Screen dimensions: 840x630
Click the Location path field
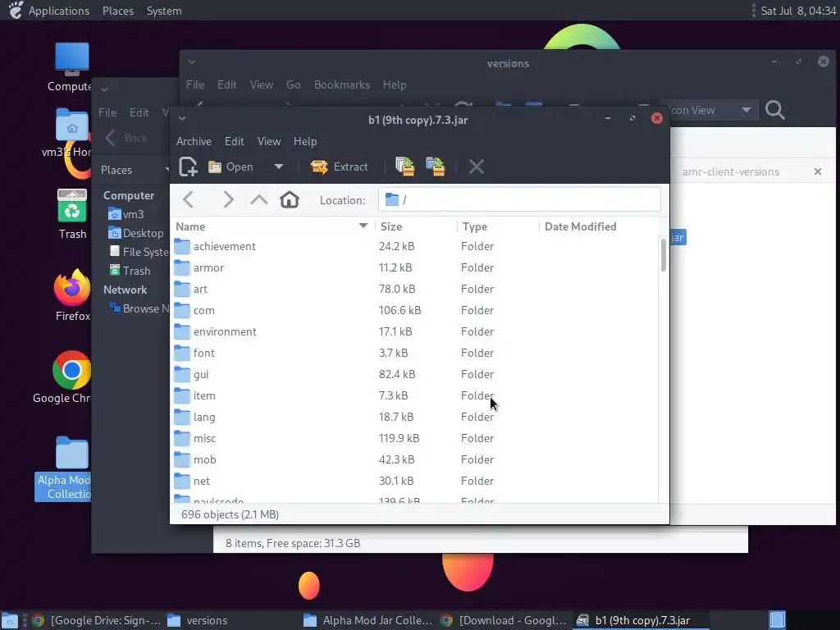click(519, 200)
